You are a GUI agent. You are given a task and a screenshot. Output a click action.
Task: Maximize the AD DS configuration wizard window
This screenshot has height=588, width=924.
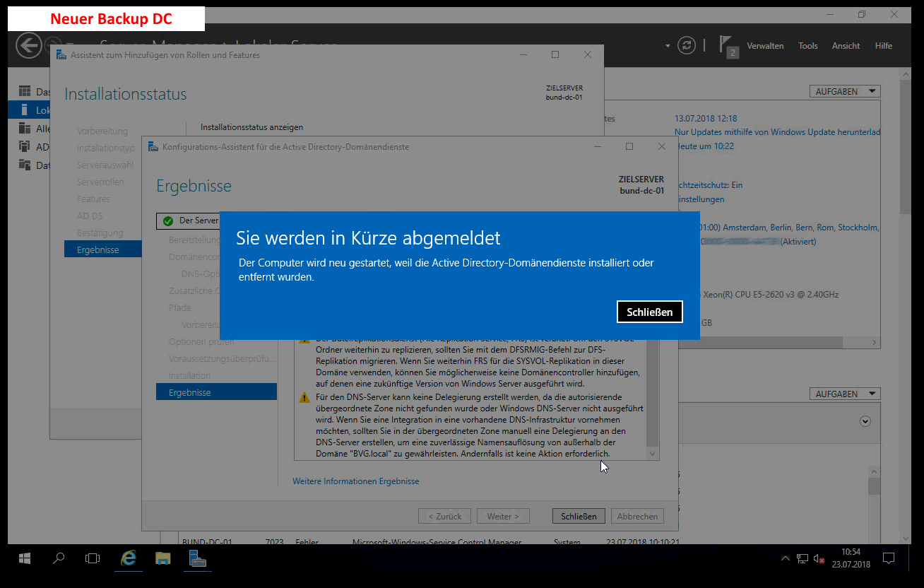[x=629, y=146]
